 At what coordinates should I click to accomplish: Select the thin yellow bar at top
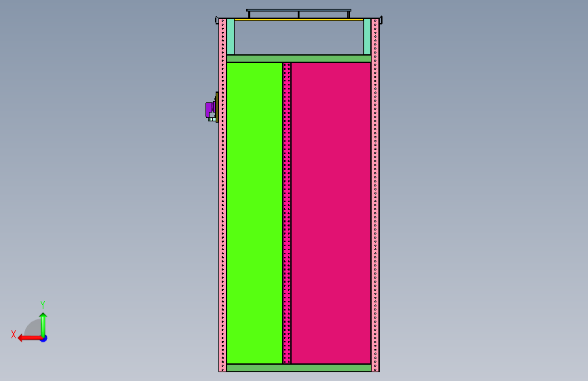pos(299,20)
